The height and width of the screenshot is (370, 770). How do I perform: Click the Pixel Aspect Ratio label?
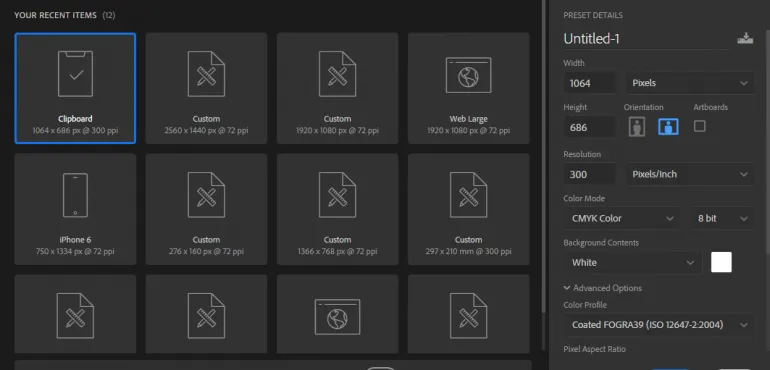tap(594, 349)
